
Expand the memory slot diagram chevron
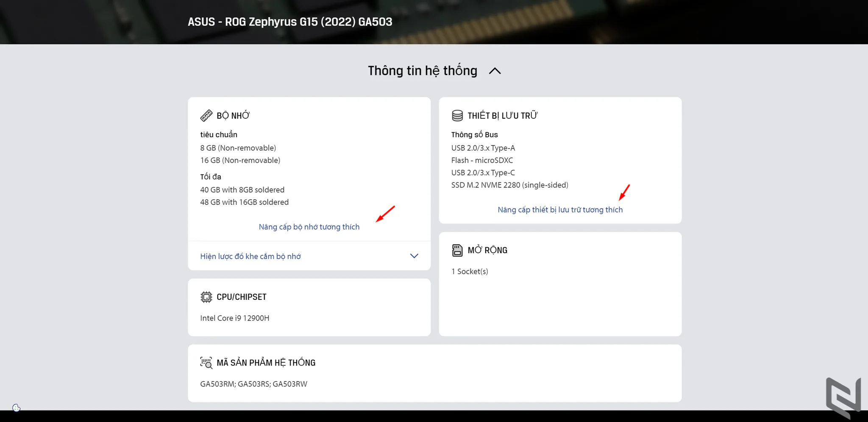pos(414,256)
